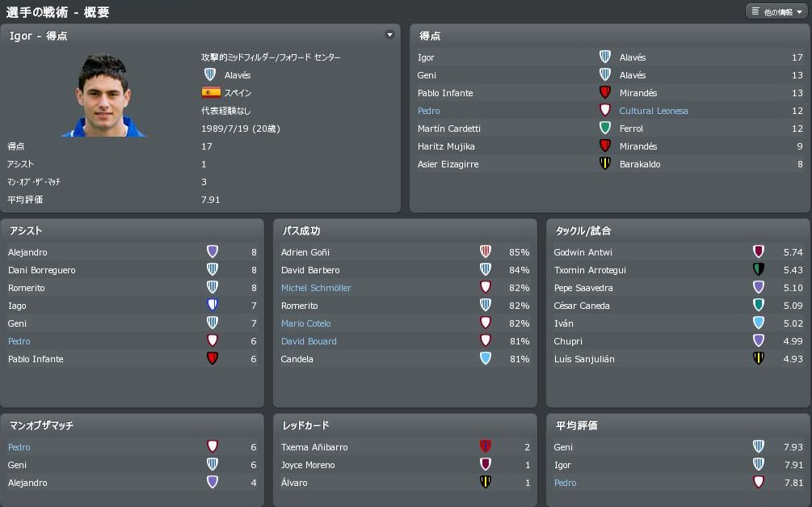Click the club badge beside Godwin Antwi
Viewport: 812px width, 507px height.
(x=759, y=252)
